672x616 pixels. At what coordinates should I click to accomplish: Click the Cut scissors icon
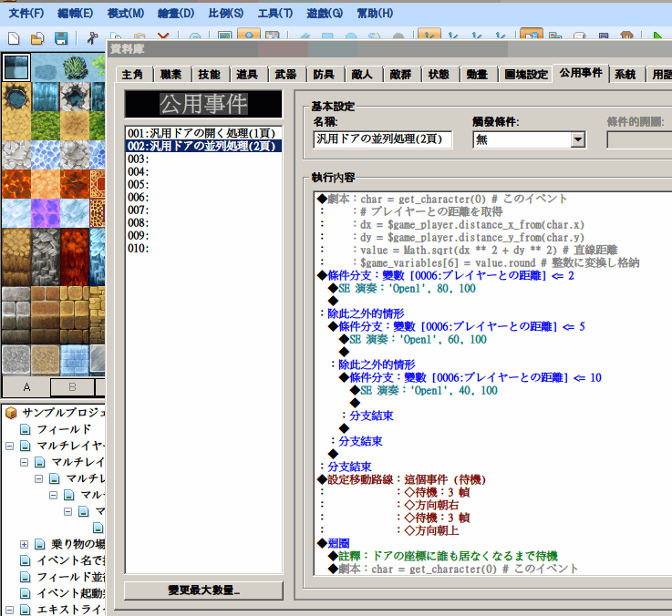click(x=92, y=38)
